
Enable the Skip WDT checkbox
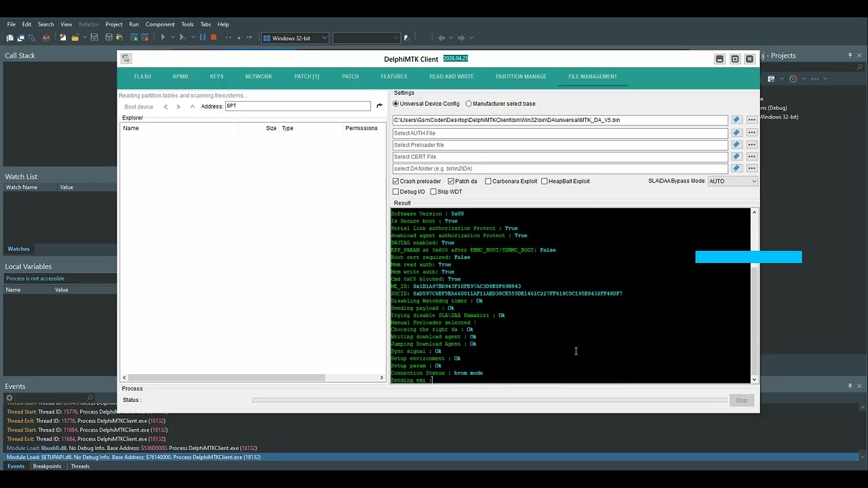point(433,192)
